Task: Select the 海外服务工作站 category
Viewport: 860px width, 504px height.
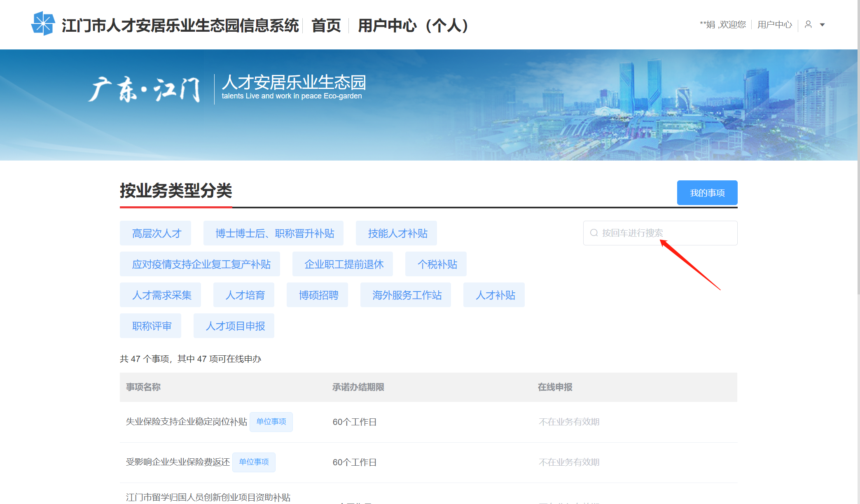Action: point(406,295)
